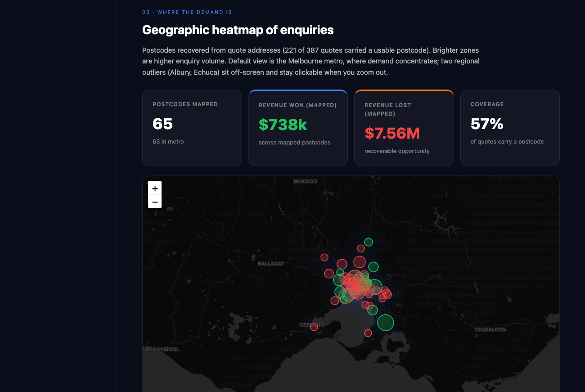Open the Revenue Lost card showing $7.56M
The height and width of the screenshot is (392, 585).
pyautogui.click(x=404, y=128)
